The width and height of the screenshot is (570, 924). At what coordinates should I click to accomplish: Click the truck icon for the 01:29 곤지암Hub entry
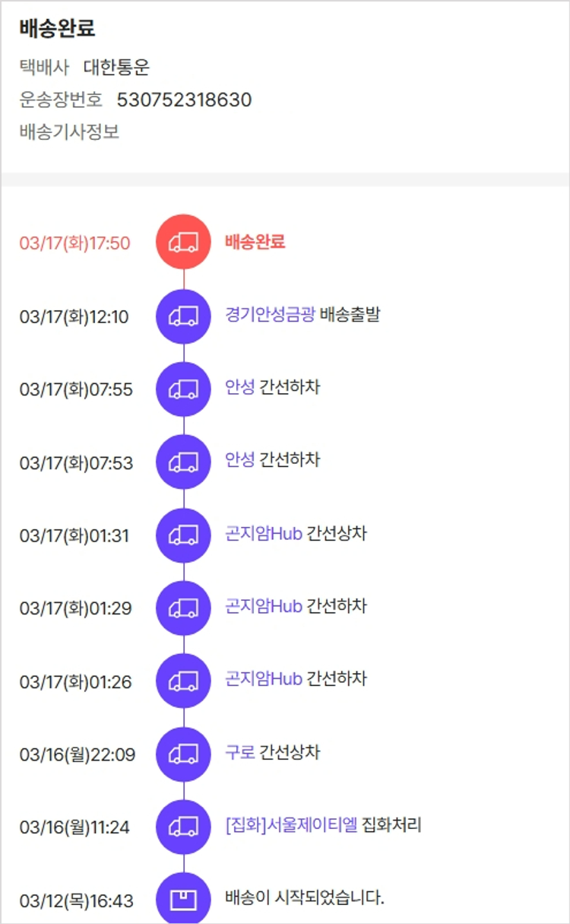(x=183, y=608)
